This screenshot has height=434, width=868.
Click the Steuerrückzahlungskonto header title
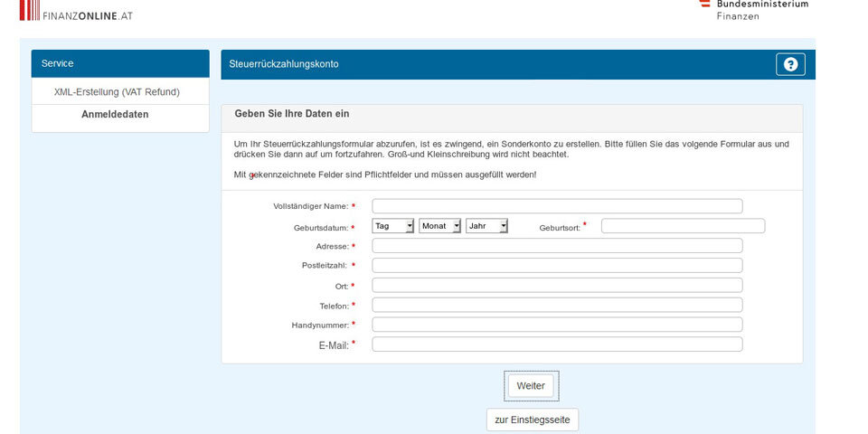tap(283, 64)
